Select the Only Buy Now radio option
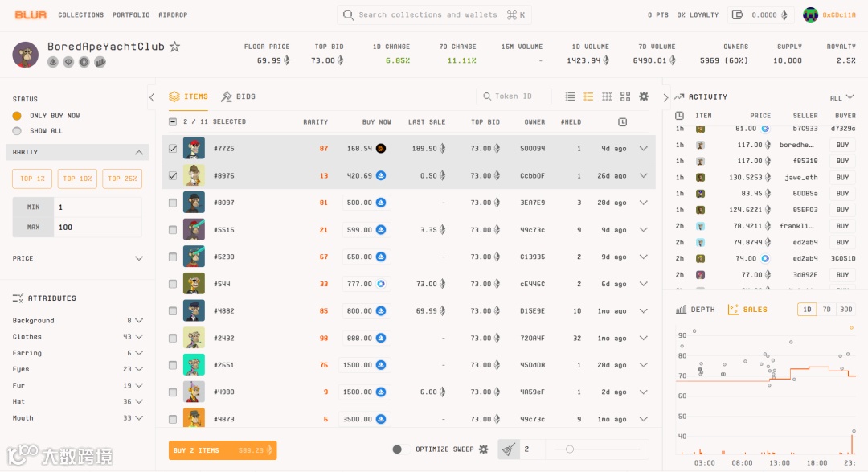 [x=17, y=116]
